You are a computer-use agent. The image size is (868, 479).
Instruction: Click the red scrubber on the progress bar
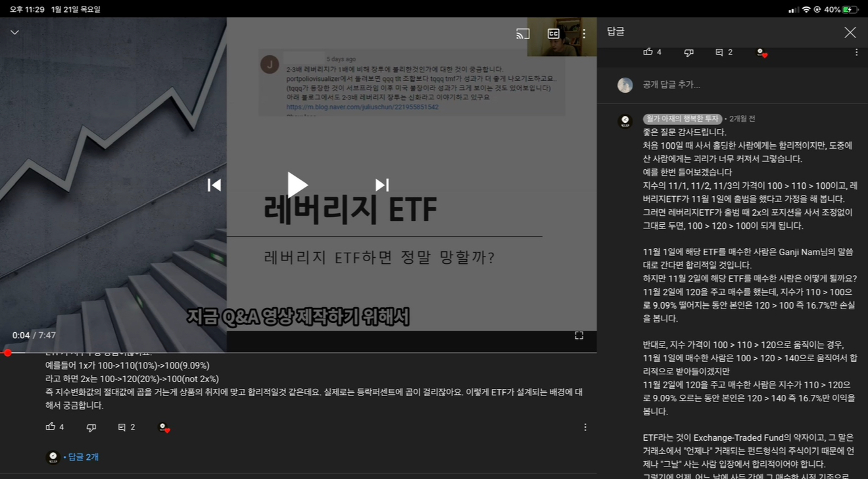tap(8, 353)
